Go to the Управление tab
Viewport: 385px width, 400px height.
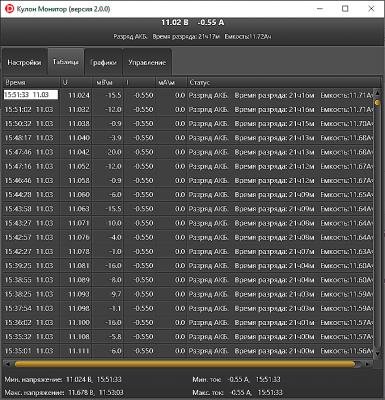point(147,62)
